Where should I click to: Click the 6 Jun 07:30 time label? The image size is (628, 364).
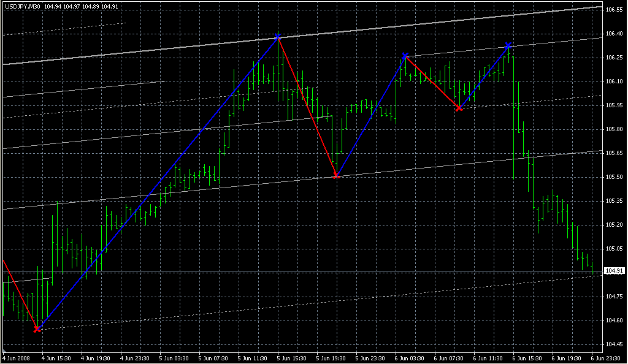[x=448, y=358]
